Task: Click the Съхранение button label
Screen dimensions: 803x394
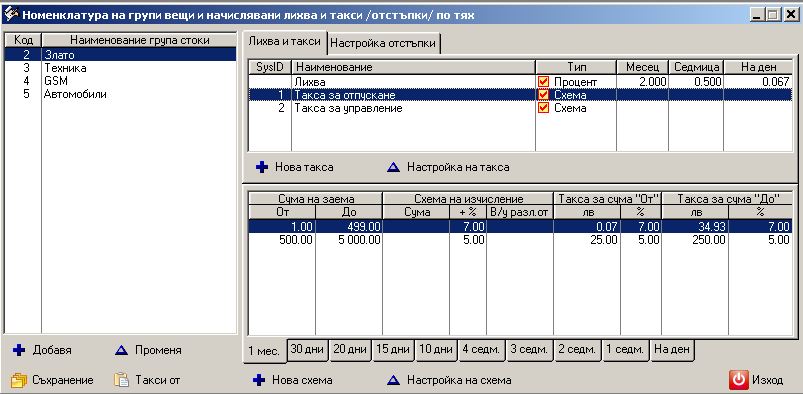Action: point(63,380)
